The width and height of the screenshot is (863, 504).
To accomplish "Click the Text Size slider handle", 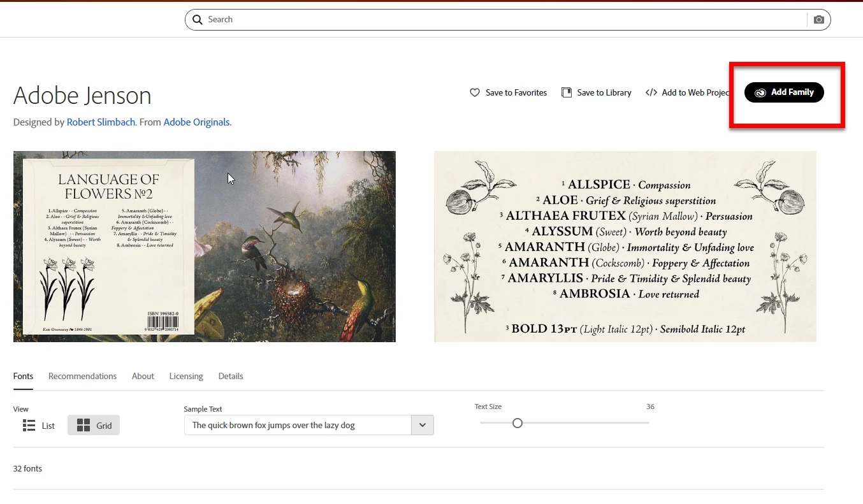I will (x=518, y=422).
